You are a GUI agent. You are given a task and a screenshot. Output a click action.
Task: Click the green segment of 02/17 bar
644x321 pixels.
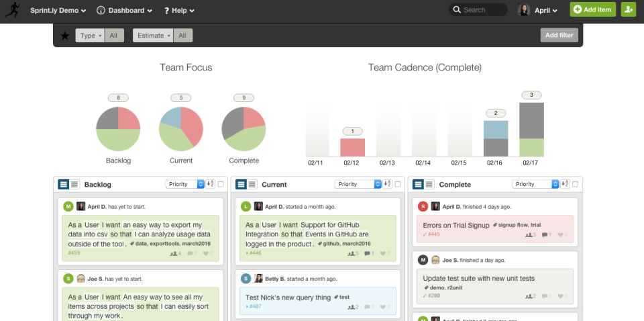coord(531,147)
